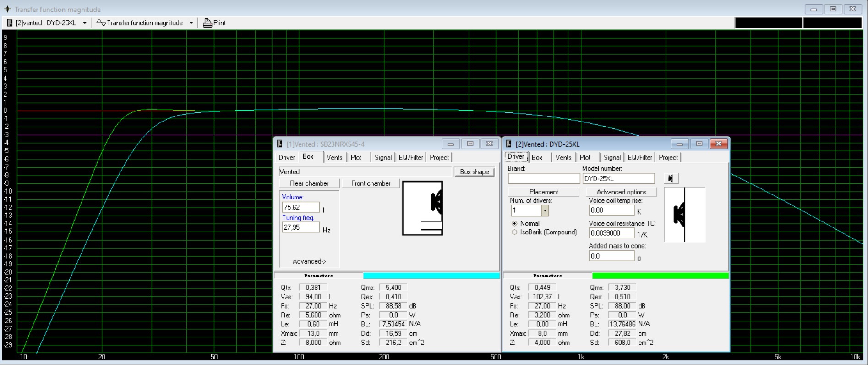
Task: Click the SPL value 88,58 in the SB23NRXS45-4 window
Action: coord(393,306)
